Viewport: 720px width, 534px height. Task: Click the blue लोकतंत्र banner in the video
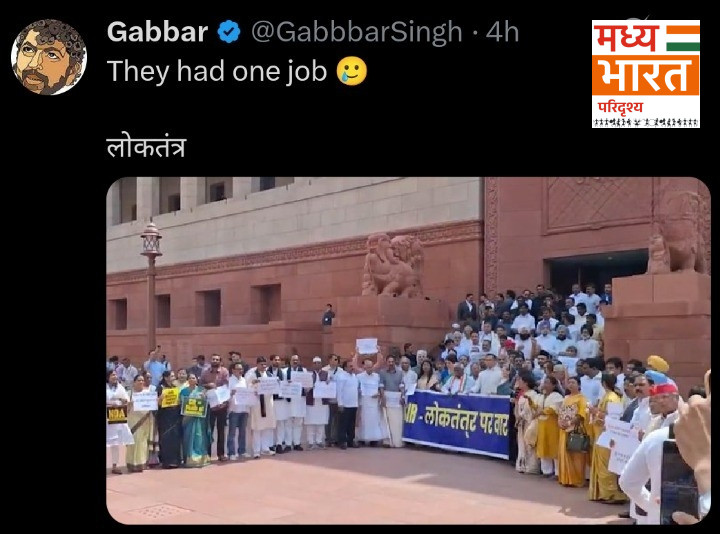tap(457, 424)
